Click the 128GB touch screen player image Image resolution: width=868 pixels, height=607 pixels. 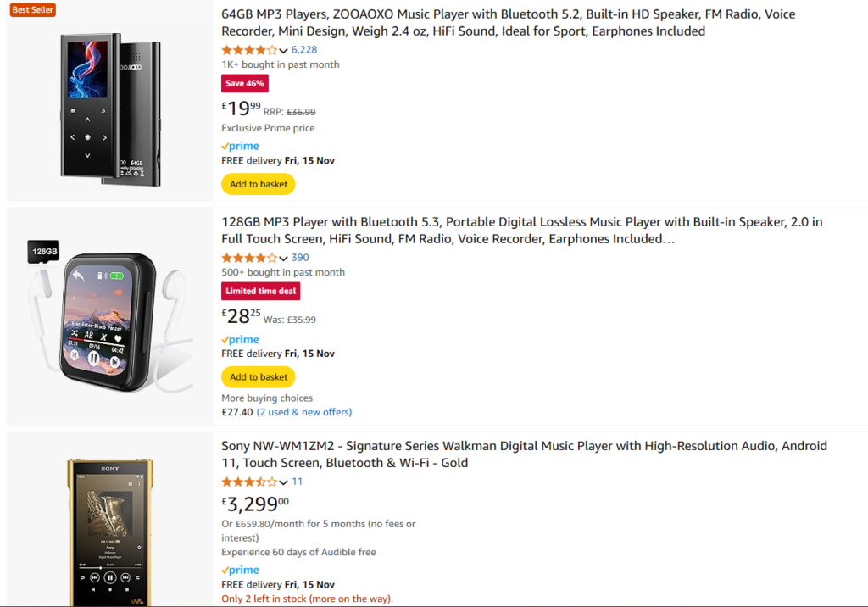pos(108,315)
